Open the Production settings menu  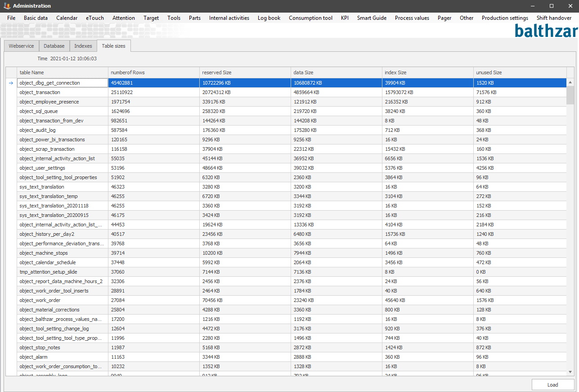505,18
